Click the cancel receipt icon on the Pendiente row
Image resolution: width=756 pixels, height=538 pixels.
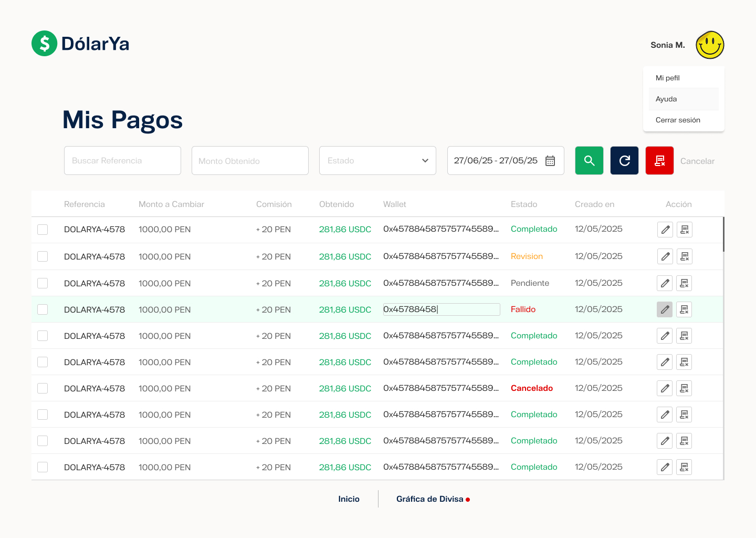(x=684, y=283)
